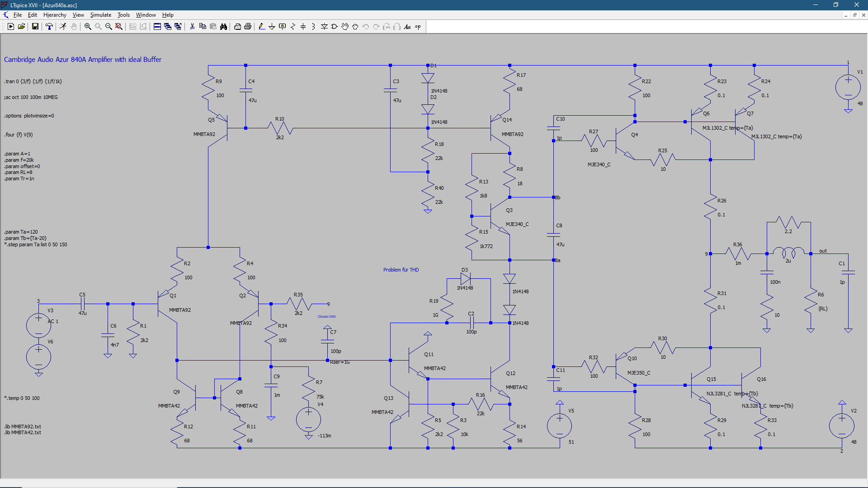Select the Cut scissors tool
The width and height of the screenshot is (868, 488).
(192, 27)
